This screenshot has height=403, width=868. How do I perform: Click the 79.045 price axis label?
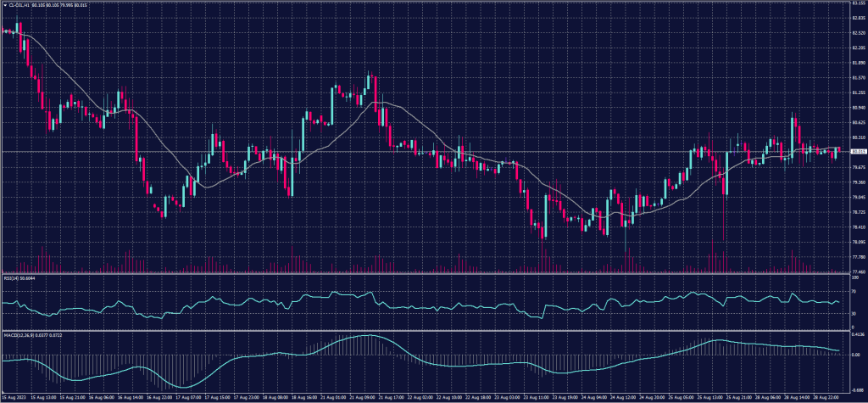point(859,198)
